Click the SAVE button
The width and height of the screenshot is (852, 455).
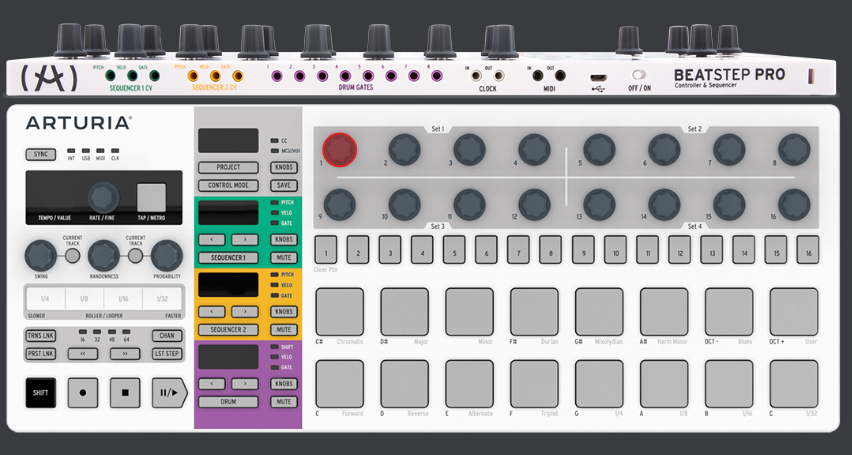coord(284,185)
